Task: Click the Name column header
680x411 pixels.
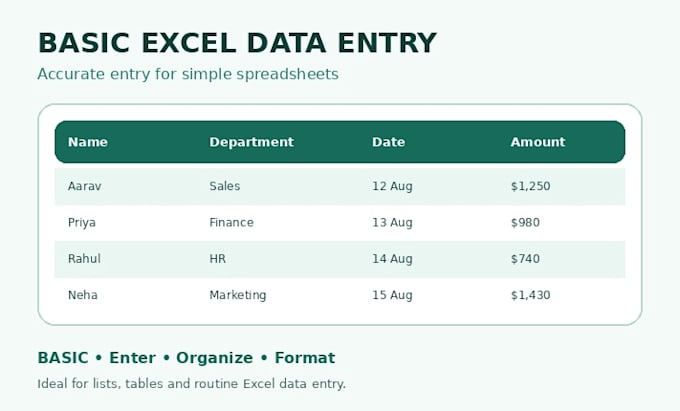Action: [88, 142]
